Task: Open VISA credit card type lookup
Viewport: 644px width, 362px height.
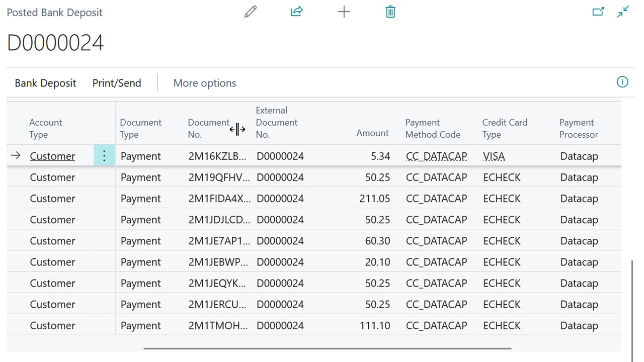Action: [x=494, y=156]
